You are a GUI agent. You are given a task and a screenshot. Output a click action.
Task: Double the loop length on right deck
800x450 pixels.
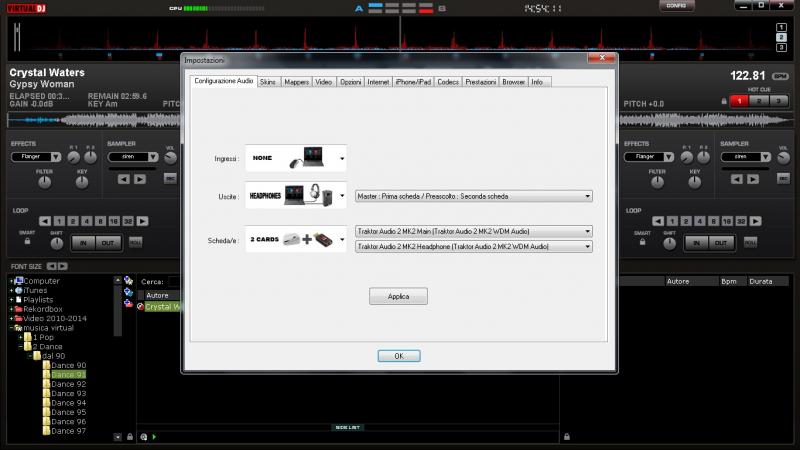[756, 221]
